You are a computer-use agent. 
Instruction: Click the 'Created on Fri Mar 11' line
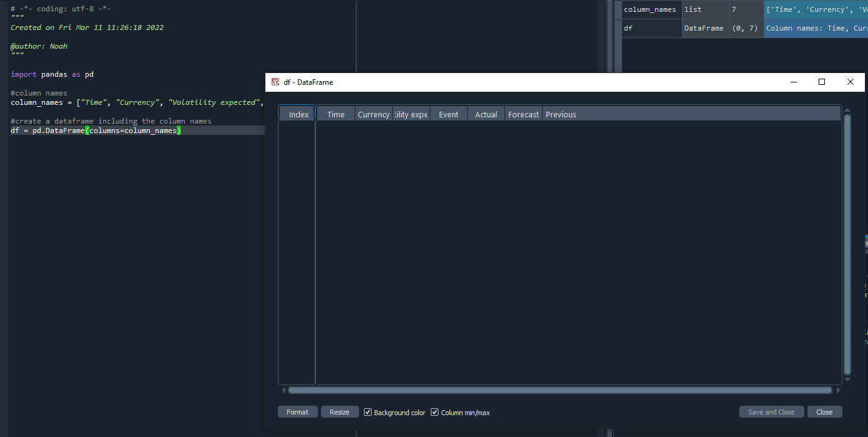[x=87, y=27]
